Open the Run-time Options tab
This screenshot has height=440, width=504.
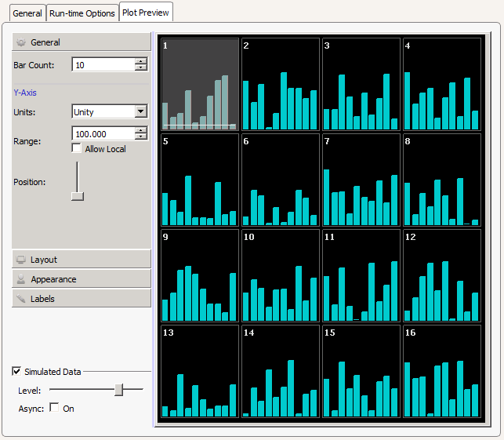tap(82, 13)
